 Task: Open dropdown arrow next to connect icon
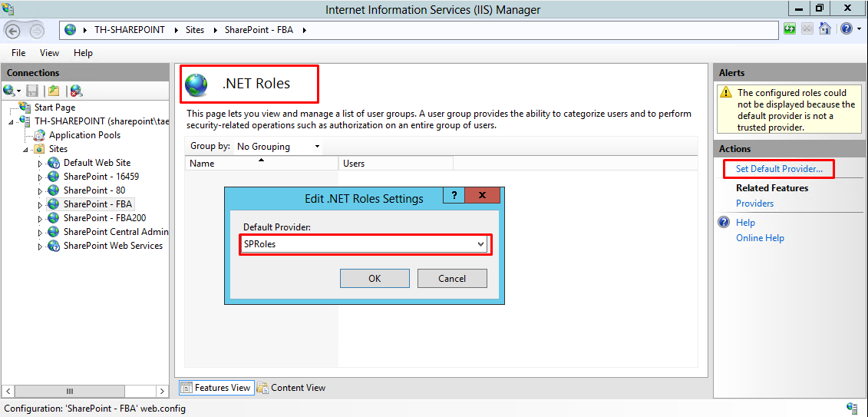pos(19,91)
